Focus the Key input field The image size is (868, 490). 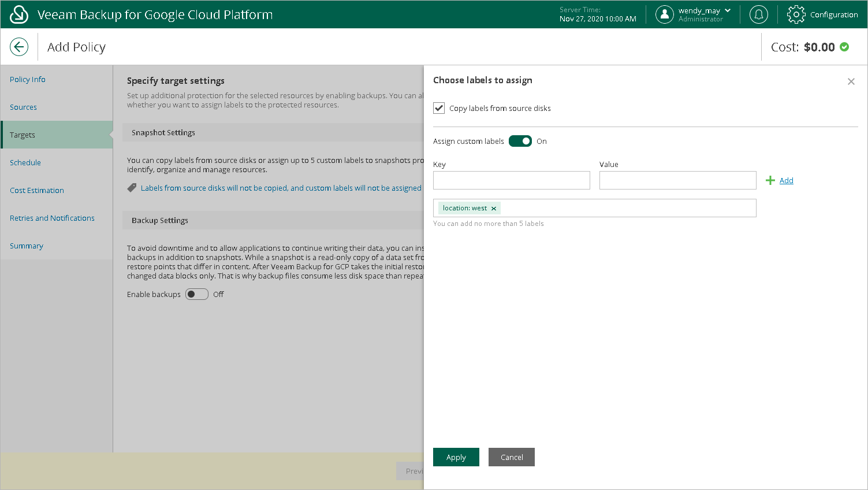click(x=512, y=180)
